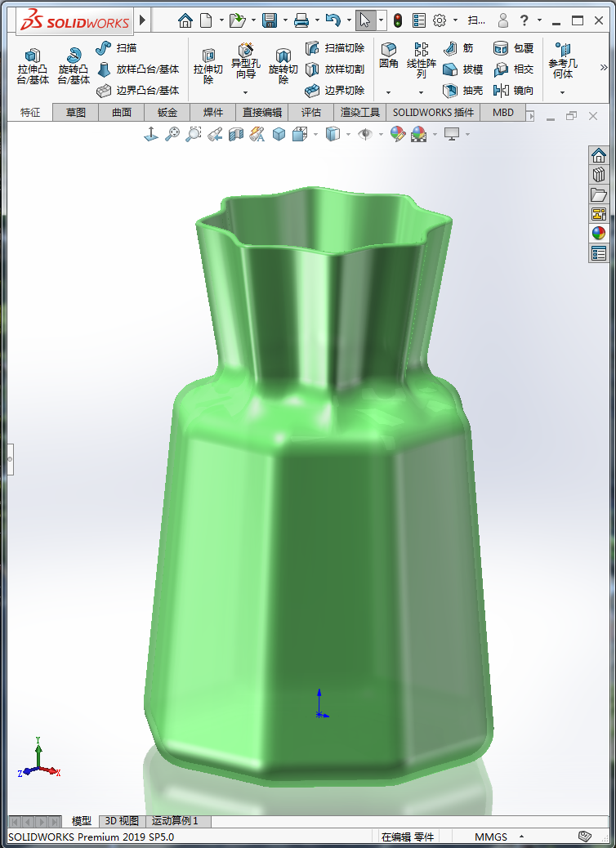The width and height of the screenshot is (616, 848).
Task: Select the Rib (筋) tool
Action: (x=458, y=48)
